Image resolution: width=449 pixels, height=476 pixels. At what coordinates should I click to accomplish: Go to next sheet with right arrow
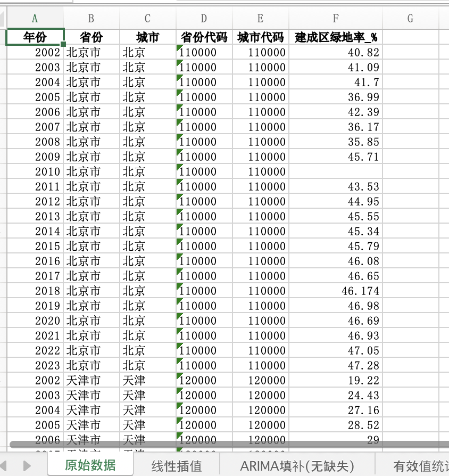[27, 465]
